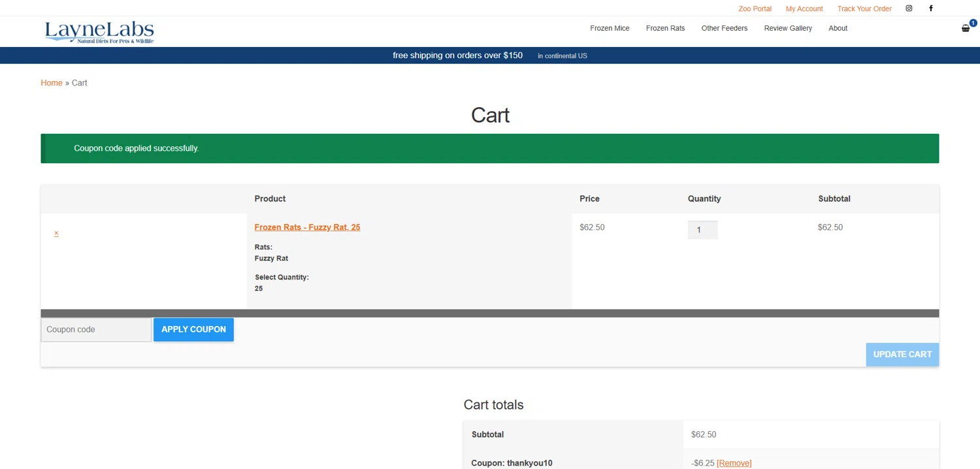Click the 'Select Quantity:' label
Screen dimensions: 980x469
(282, 277)
